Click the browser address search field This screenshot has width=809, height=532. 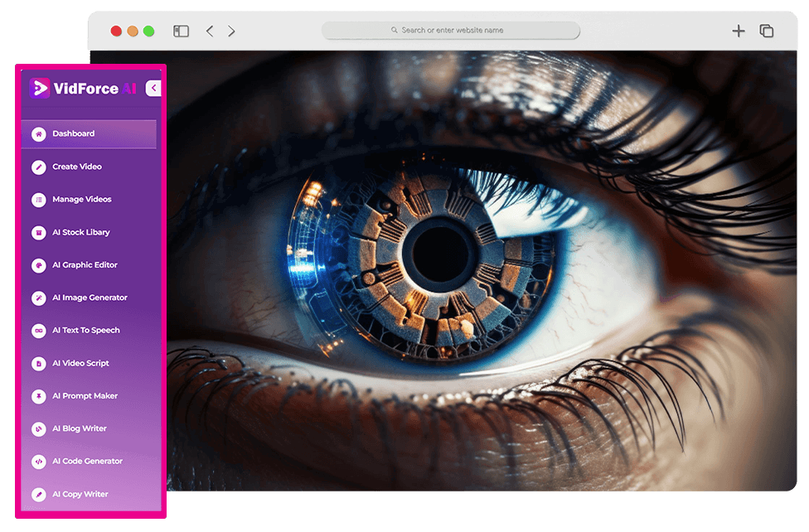coord(451,31)
